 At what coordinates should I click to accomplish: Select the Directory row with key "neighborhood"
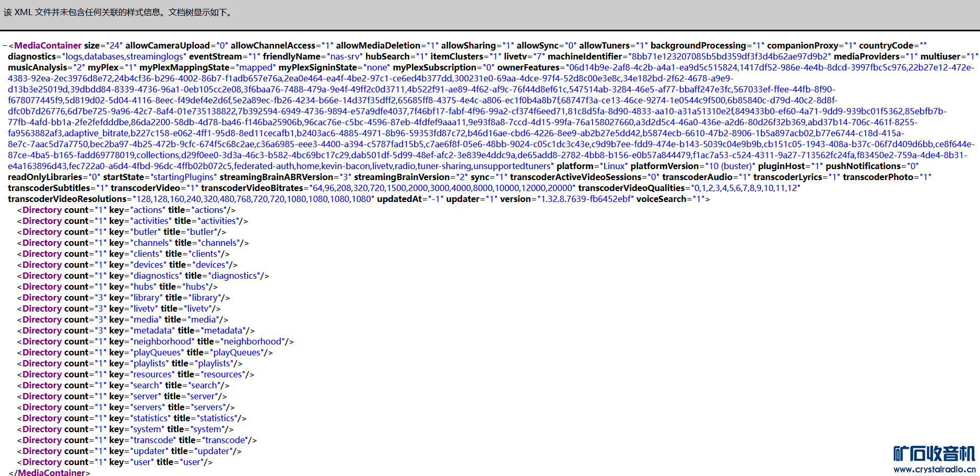[x=156, y=342]
